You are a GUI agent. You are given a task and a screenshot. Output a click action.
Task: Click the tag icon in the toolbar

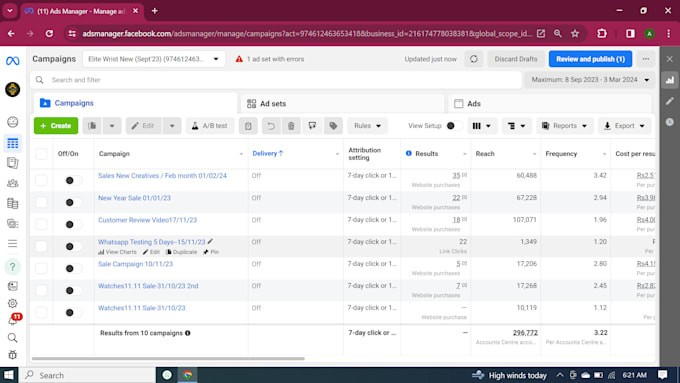coord(333,126)
